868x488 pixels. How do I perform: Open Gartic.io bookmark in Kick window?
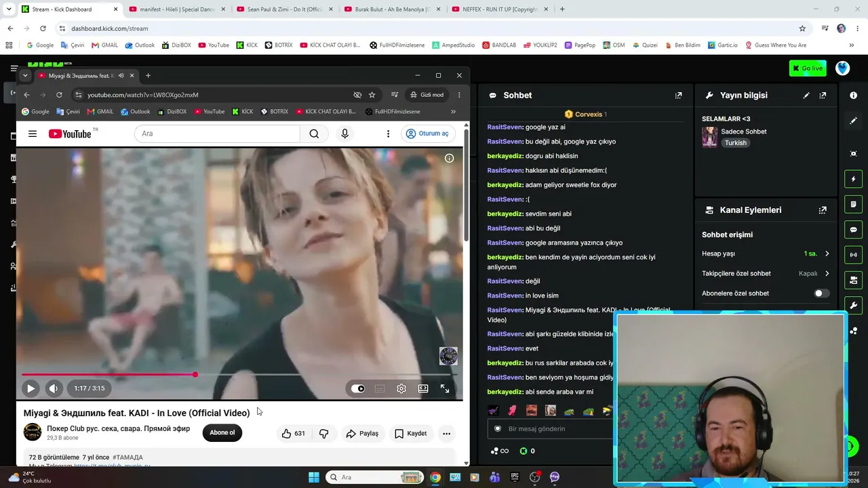pos(722,45)
